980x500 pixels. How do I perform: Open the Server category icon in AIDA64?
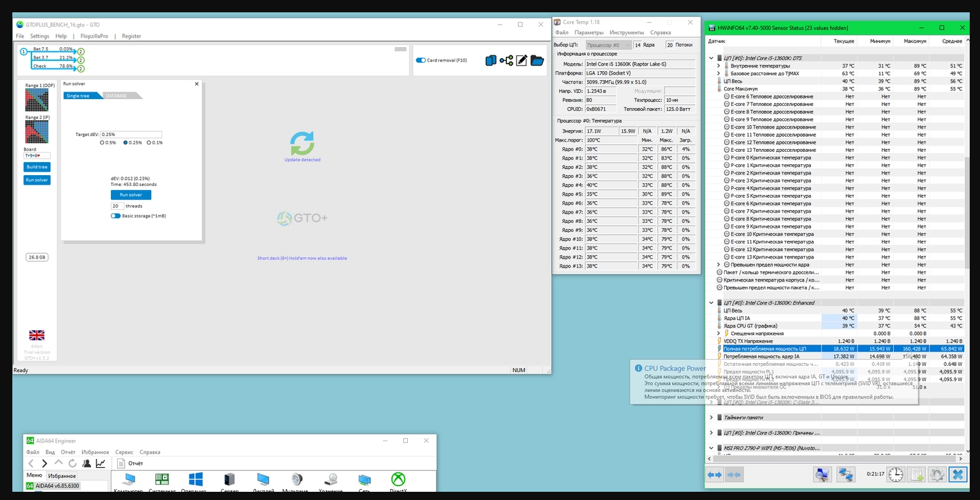(229, 480)
